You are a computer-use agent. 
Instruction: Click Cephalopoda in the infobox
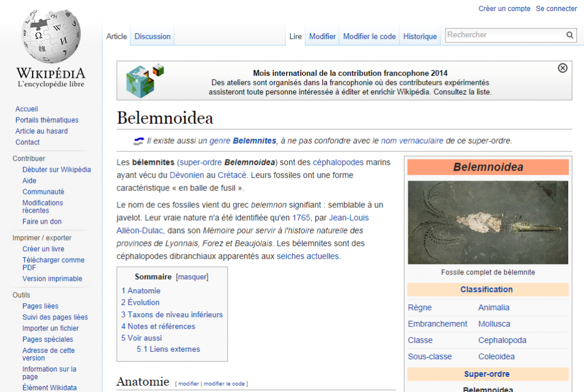[x=502, y=340]
